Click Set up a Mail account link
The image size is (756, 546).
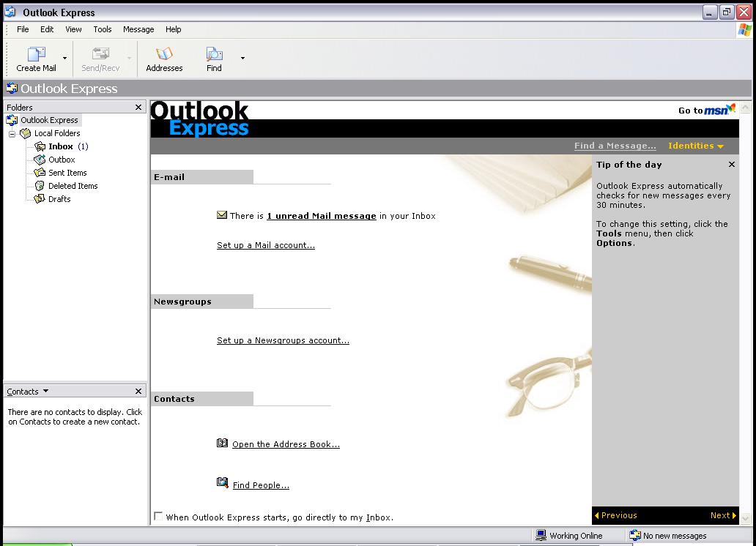(266, 245)
